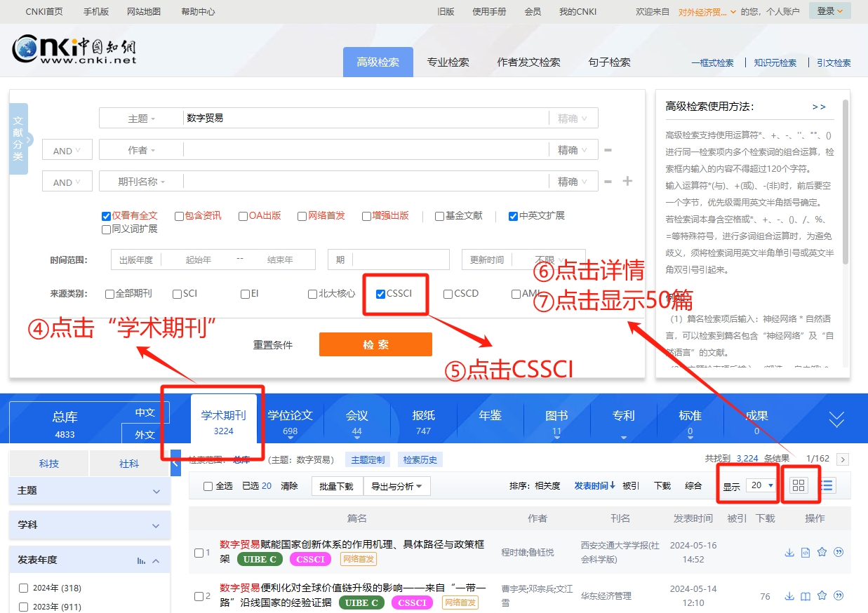Uncheck the CSSCI source checkbox
868x613 pixels.
point(381,294)
